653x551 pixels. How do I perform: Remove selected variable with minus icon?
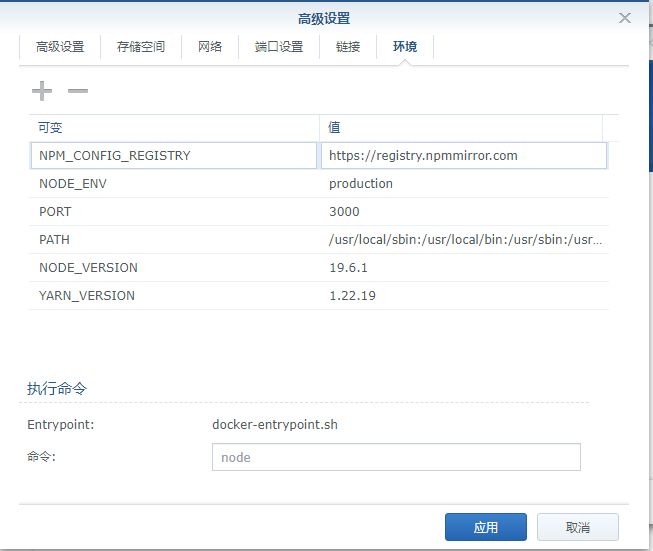click(x=78, y=91)
